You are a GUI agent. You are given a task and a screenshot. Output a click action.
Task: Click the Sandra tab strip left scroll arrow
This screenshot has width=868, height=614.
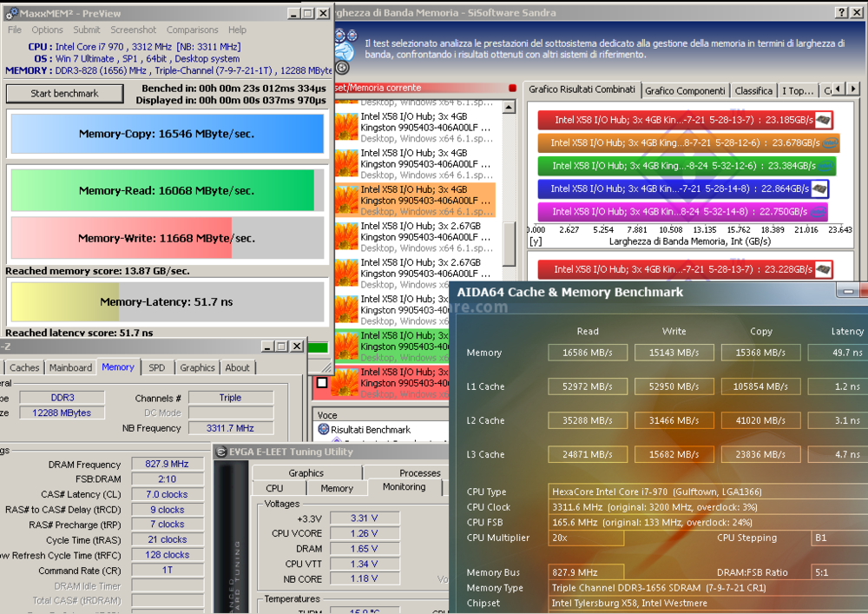[838, 89]
